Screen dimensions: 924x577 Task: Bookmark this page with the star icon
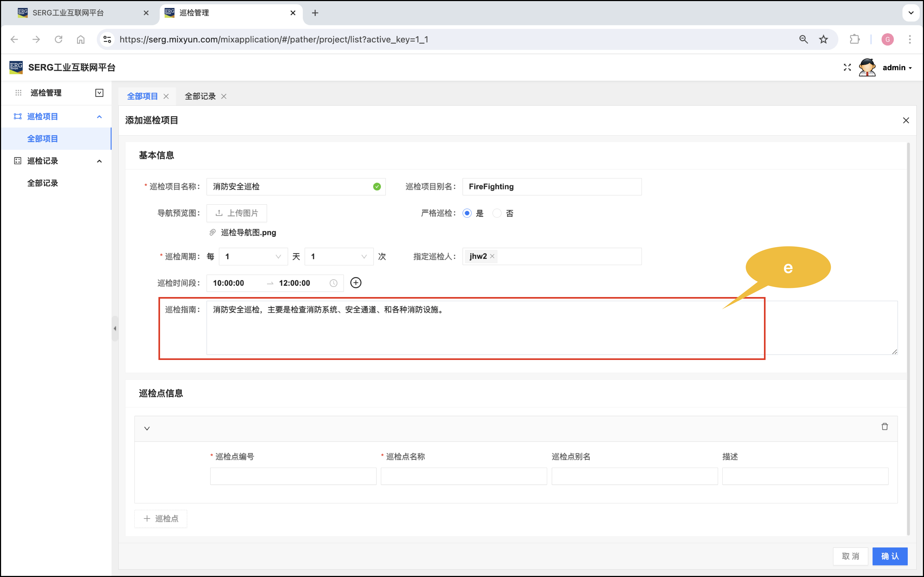point(823,39)
